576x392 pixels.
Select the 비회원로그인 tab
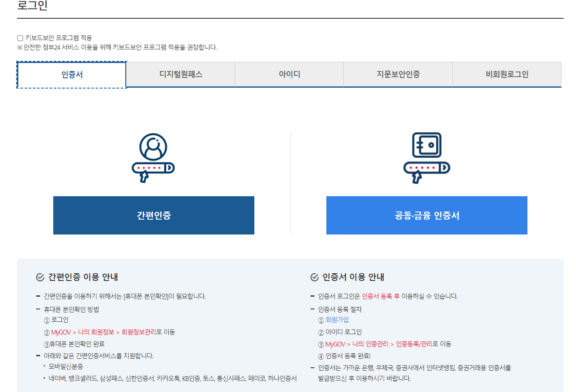(x=507, y=74)
